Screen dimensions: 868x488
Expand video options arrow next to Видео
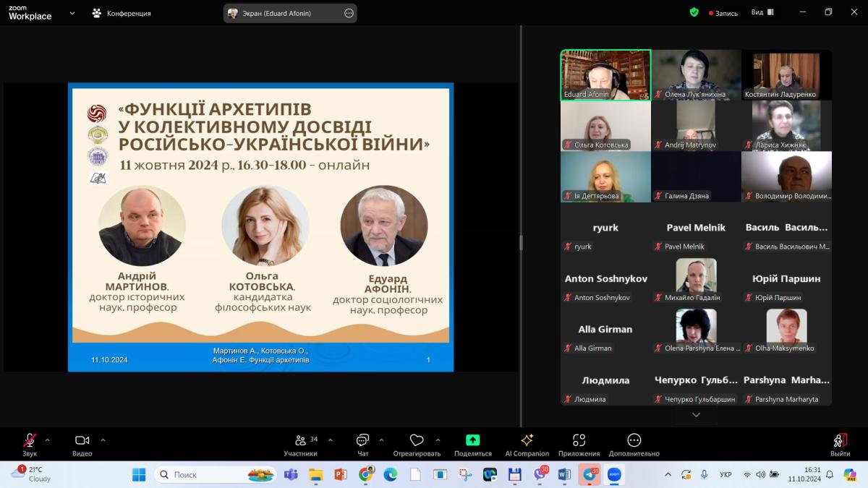tap(103, 440)
